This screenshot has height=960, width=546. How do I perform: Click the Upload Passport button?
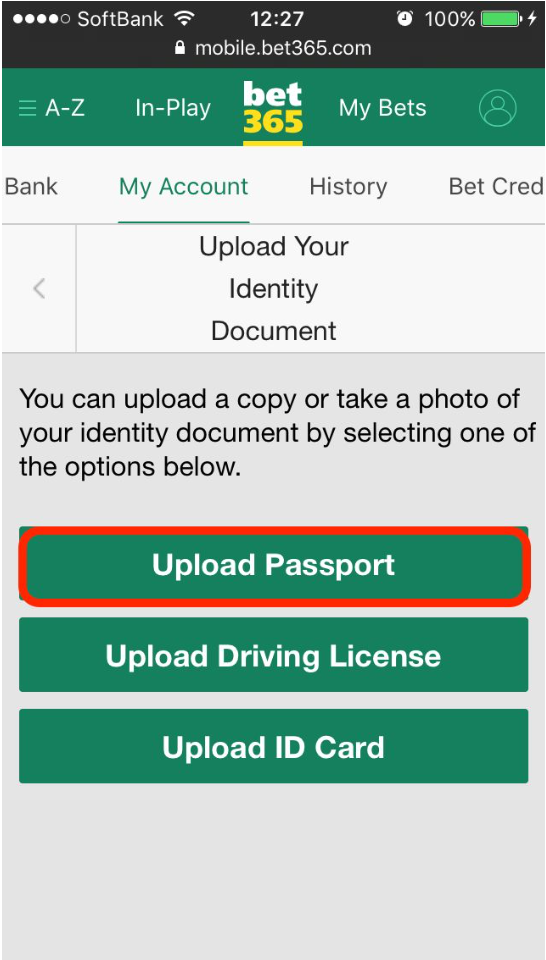pos(274,566)
